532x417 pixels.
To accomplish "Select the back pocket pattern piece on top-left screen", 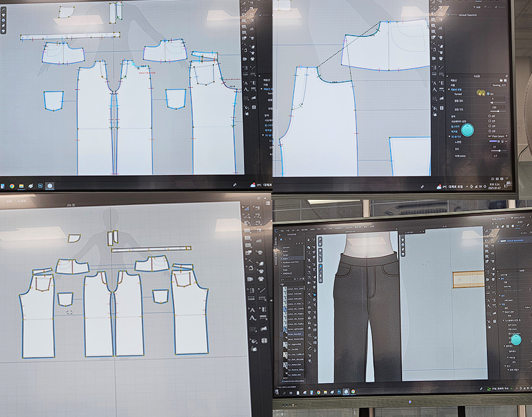I will coord(53,100).
